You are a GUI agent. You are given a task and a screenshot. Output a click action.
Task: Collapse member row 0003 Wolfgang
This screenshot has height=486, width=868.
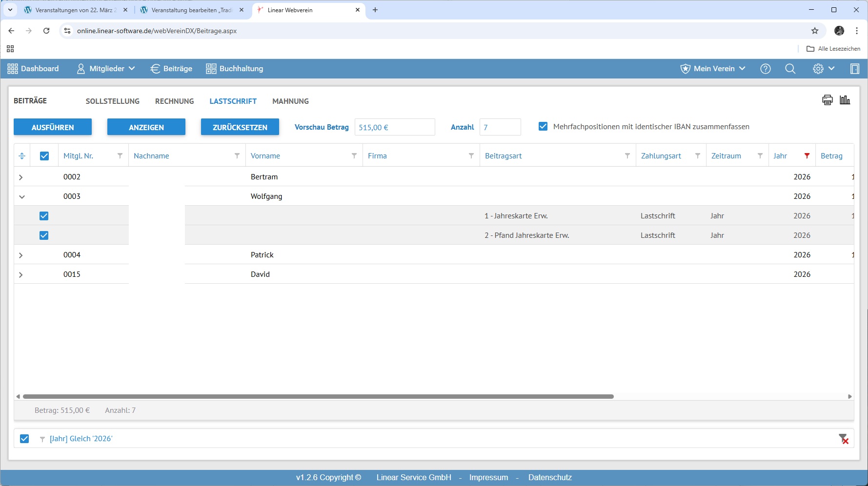tap(21, 197)
